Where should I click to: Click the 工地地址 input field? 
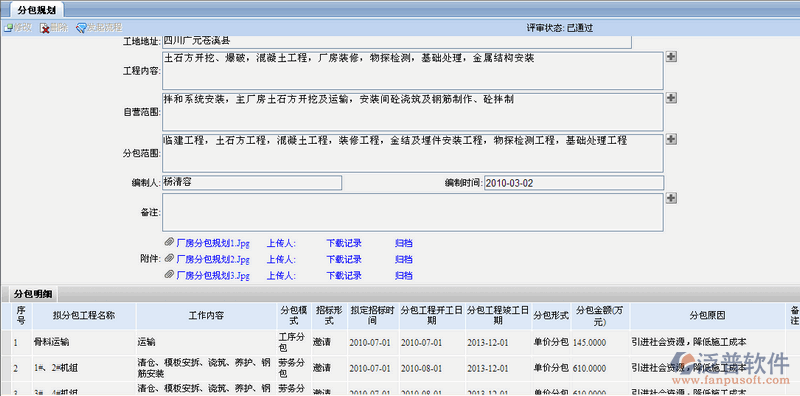click(397, 42)
